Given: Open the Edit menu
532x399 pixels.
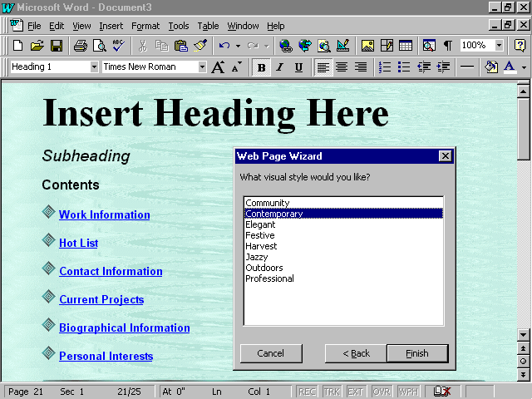Looking at the screenshot, I should click(57, 26).
